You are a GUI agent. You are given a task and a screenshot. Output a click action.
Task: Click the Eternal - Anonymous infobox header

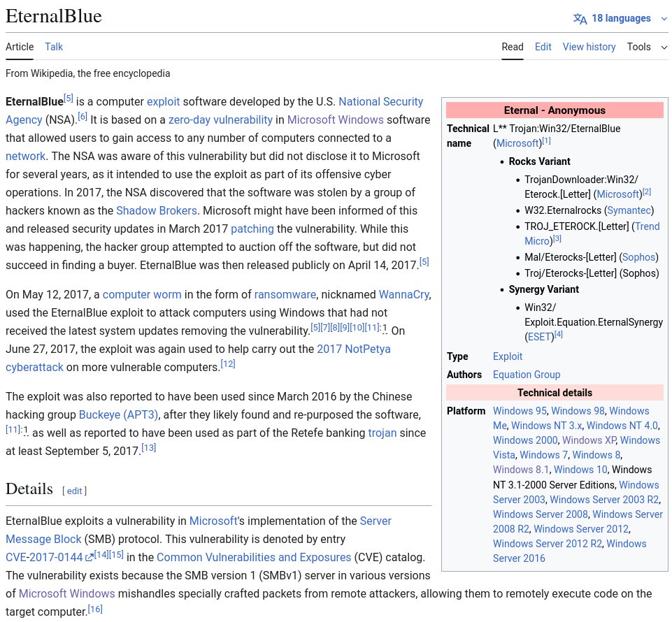tap(555, 110)
